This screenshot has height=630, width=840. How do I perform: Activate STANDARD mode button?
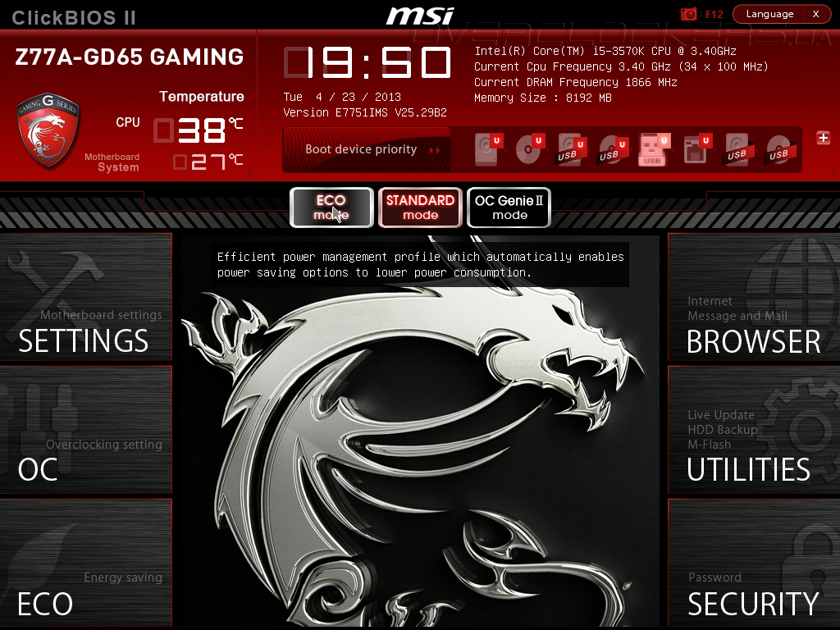point(421,208)
